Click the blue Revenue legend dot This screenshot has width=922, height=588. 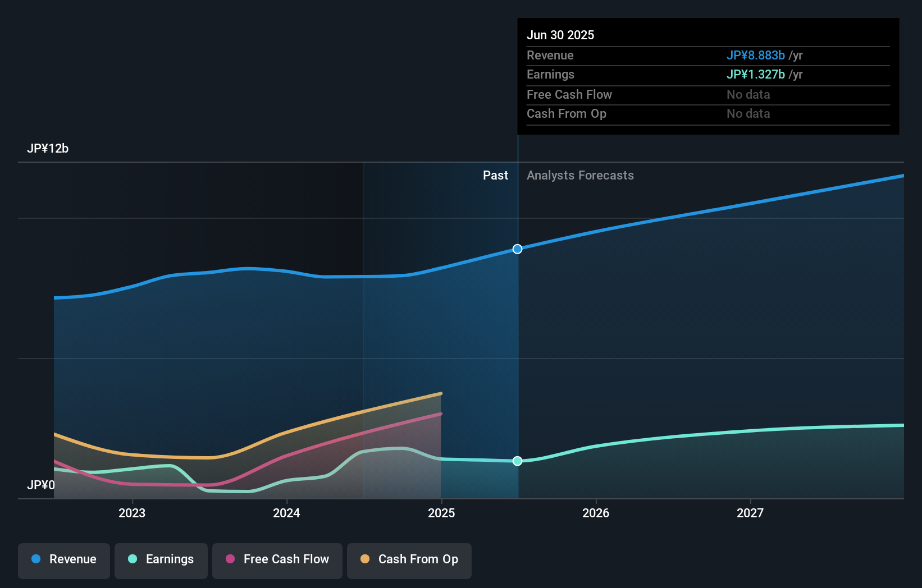pyautogui.click(x=36, y=559)
